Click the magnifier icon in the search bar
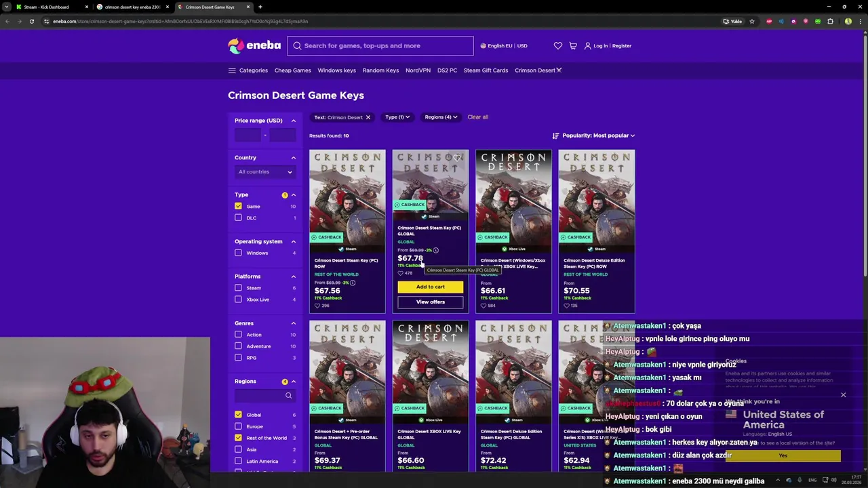The height and width of the screenshot is (488, 868). (297, 45)
